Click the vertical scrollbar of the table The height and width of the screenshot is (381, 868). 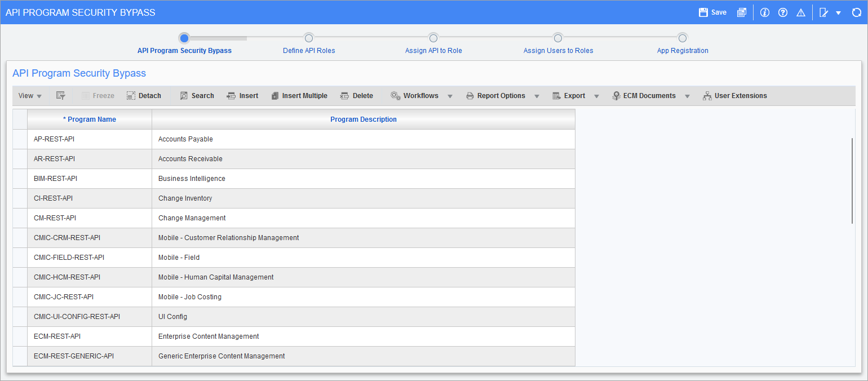click(853, 180)
